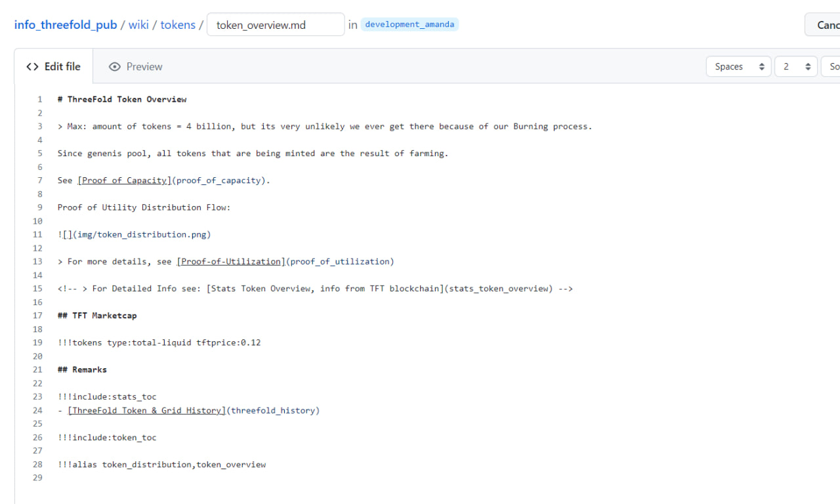Click the Cancel button
The height and width of the screenshot is (504, 840).
pyautogui.click(x=828, y=24)
